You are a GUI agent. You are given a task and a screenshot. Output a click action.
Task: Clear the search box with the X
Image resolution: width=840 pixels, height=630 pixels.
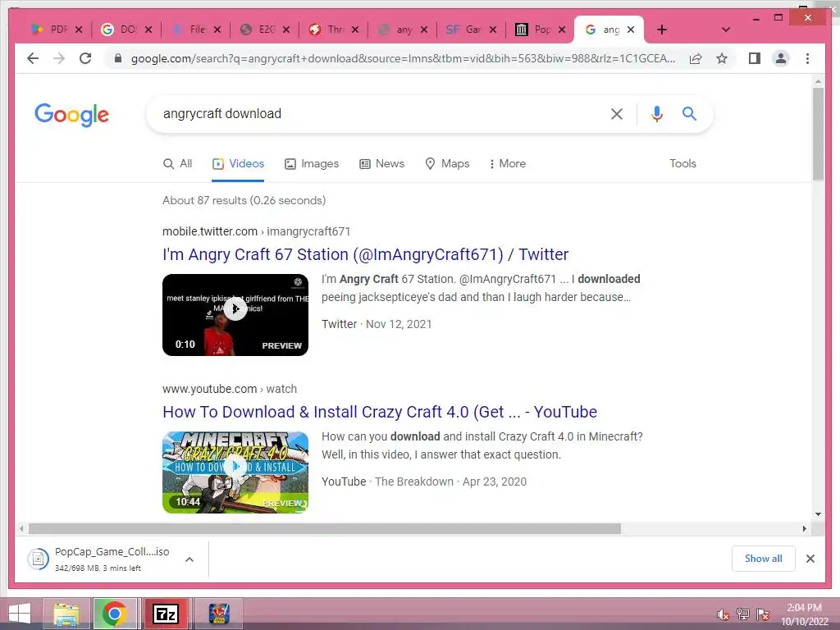coord(617,113)
